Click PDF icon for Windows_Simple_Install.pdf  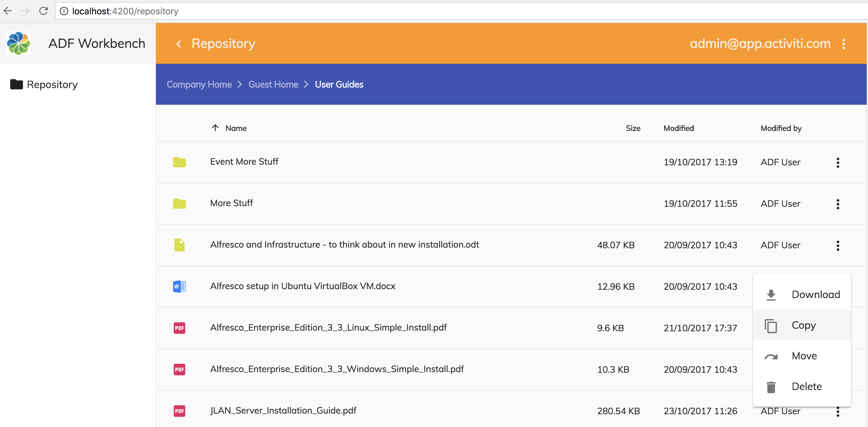[179, 370]
